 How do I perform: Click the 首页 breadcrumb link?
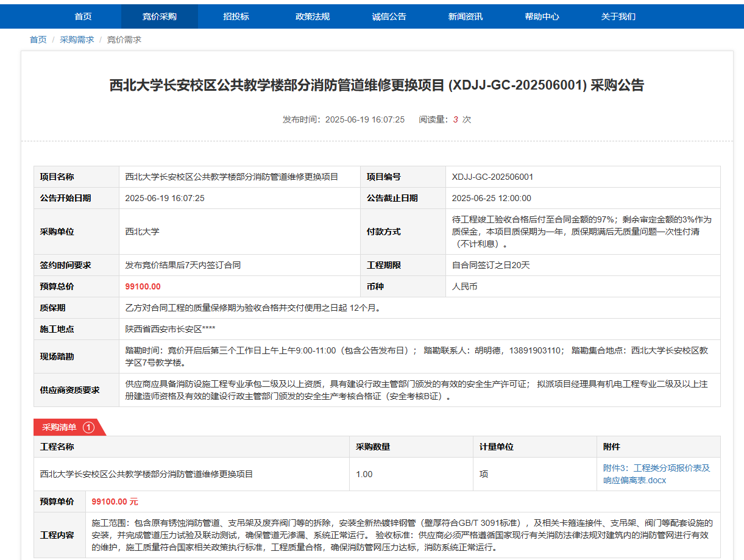coord(38,40)
